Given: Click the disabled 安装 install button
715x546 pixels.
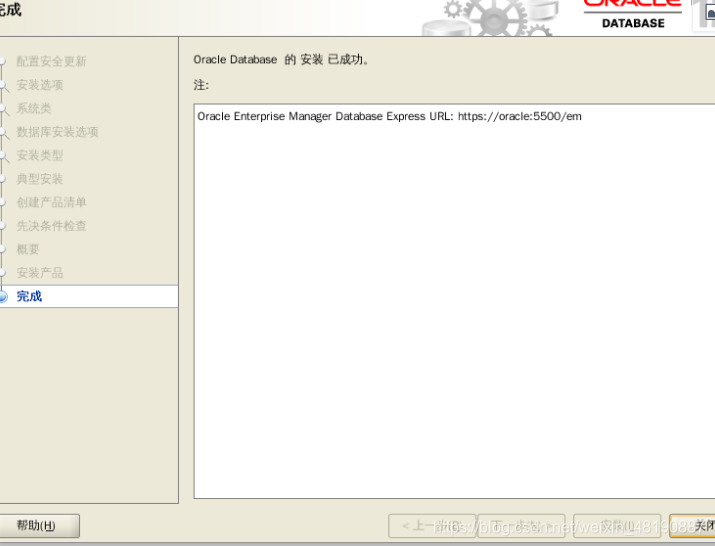Looking at the screenshot, I should click(617, 526).
